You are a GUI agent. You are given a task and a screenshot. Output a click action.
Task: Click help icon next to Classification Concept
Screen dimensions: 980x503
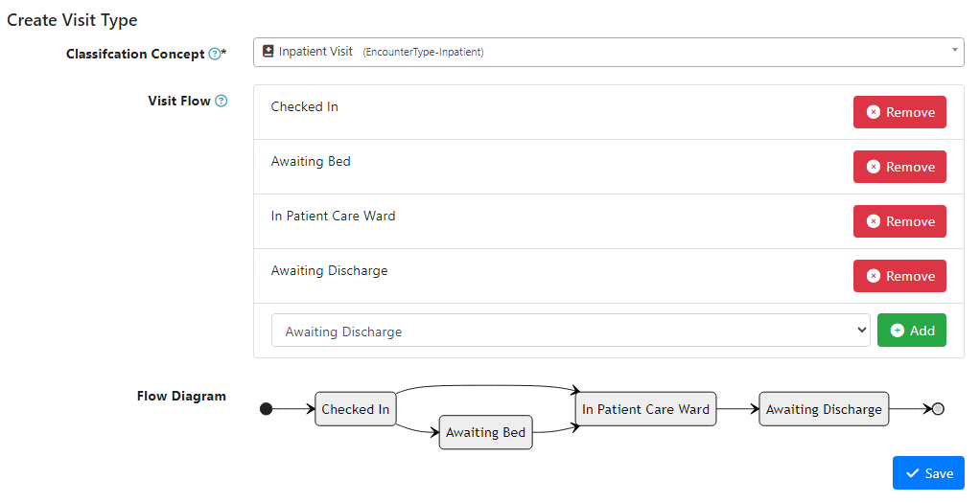(215, 55)
